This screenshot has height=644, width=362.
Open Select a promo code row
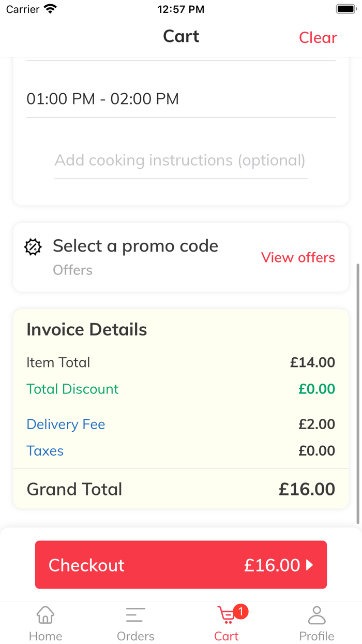135,246
